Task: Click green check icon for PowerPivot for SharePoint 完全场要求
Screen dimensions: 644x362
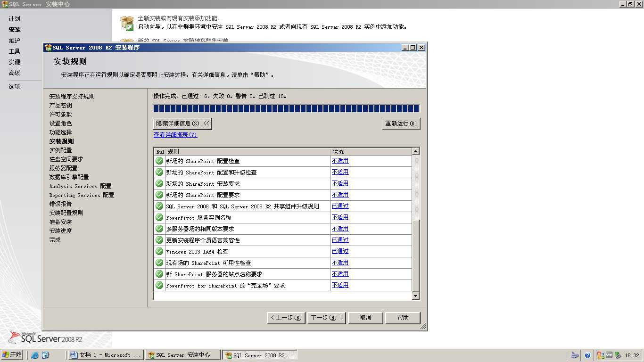Action: coord(159,285)
